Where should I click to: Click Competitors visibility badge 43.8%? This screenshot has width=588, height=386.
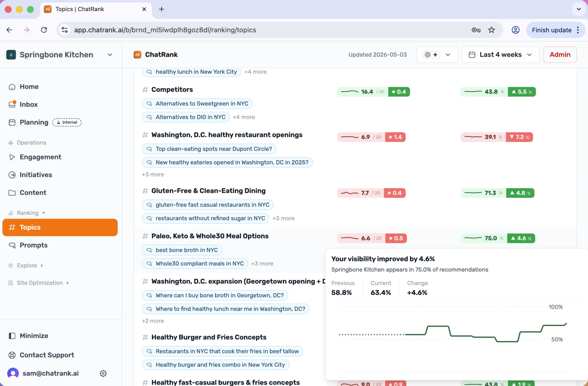498,92
